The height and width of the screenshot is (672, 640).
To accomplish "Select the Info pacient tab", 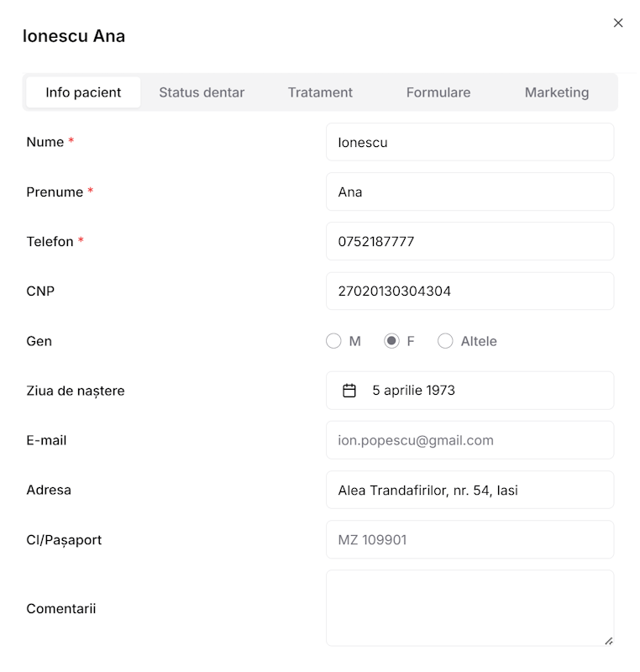I will point(83,92).
